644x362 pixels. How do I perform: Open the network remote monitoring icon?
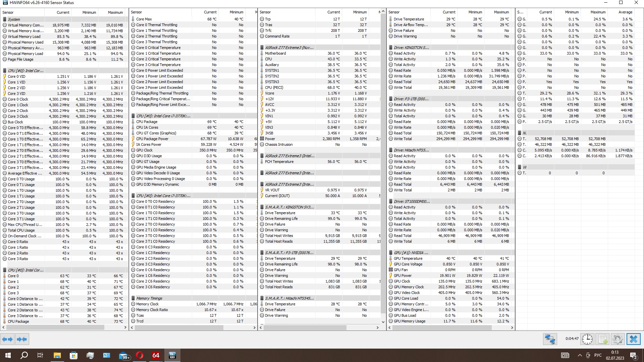click(x=550, y=339)
